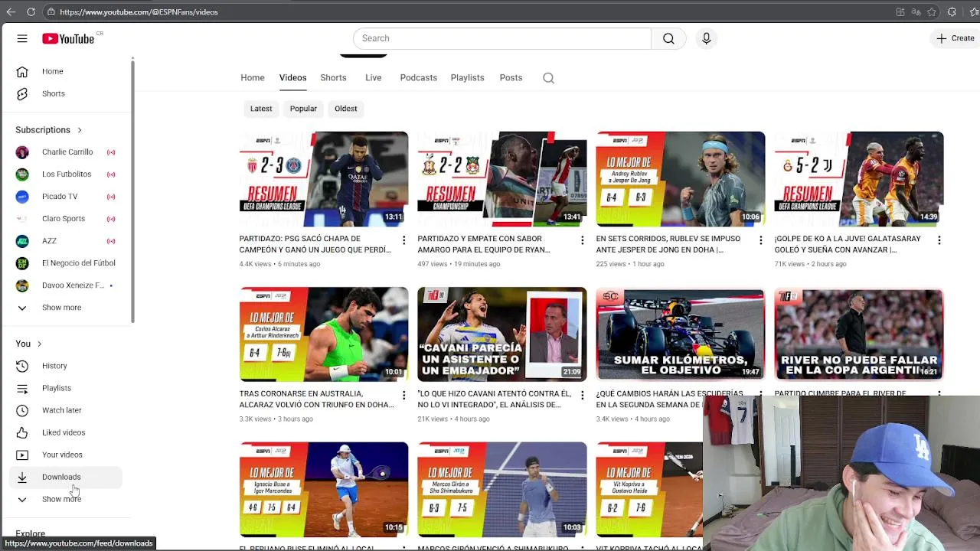Open options menu for Cavani video
980x551 pixels.
coord(582,396)
